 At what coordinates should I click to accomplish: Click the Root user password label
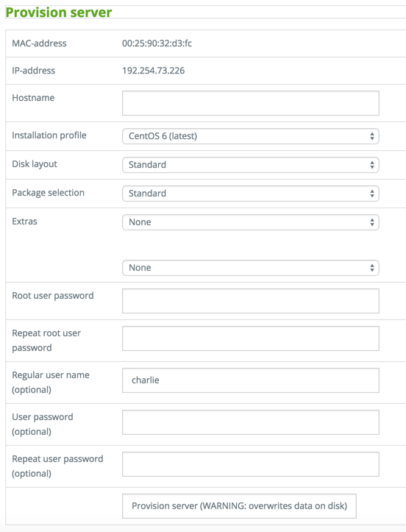click(x=52, y=296)
